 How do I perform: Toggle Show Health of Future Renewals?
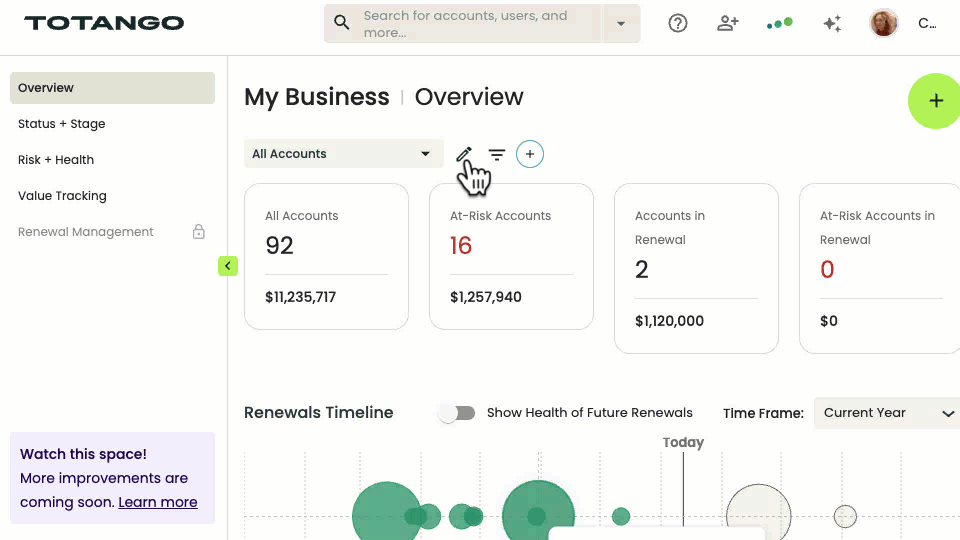[x=457, y=413]
